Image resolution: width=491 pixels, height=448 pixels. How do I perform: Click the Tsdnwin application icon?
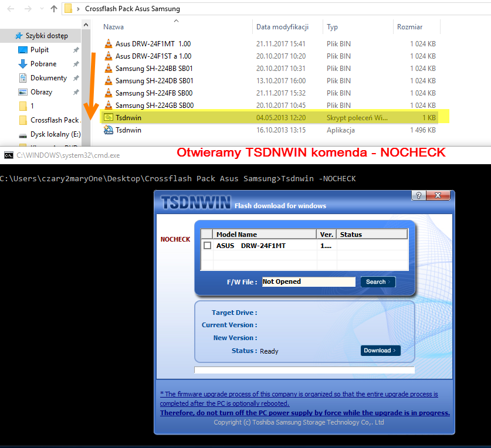click(109, 130)
